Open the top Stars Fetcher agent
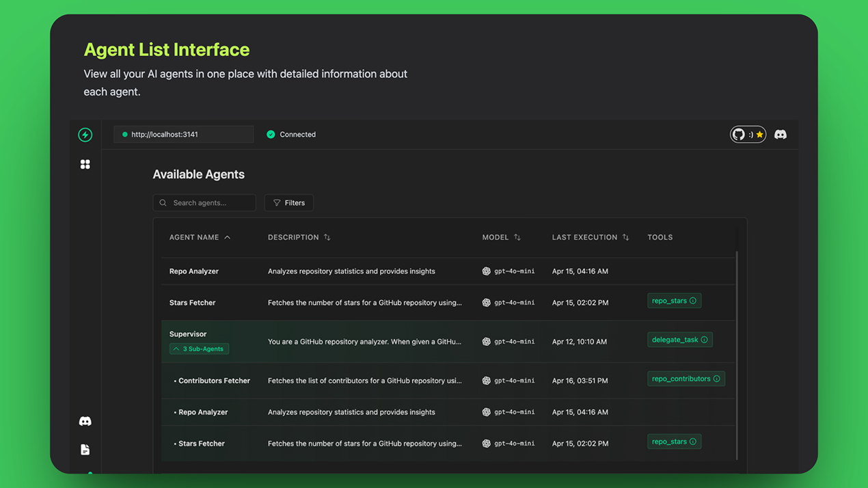The width and height of the screenshot is (868, 488). tap(192, 303)
